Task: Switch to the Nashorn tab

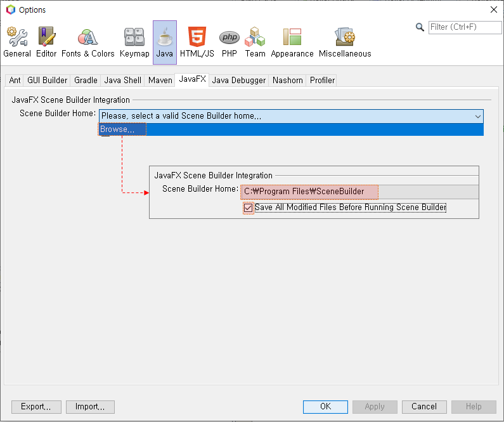Action: click(287, 80)
